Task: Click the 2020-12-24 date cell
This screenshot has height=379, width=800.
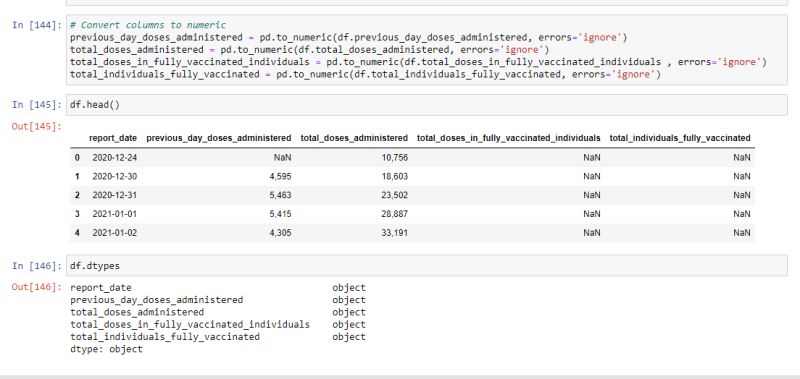Action: pyautogui.click(x=115, y=158)
